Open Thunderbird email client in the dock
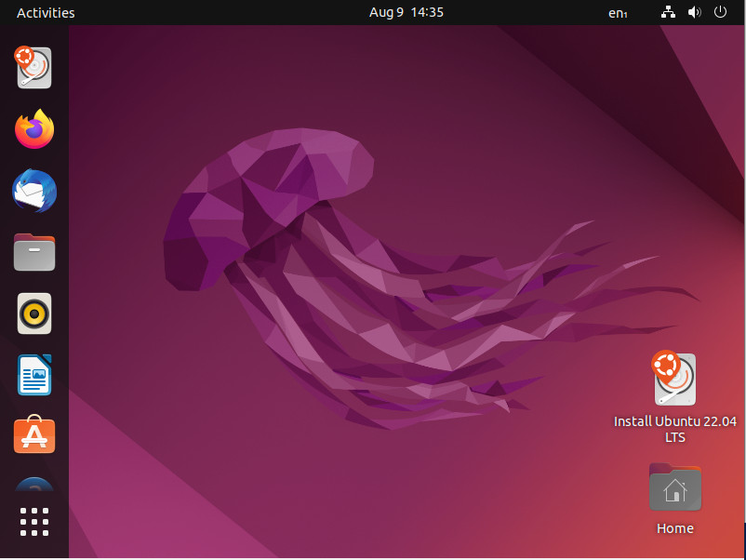This screenshot has width=746, height=560. coord(33,191)
